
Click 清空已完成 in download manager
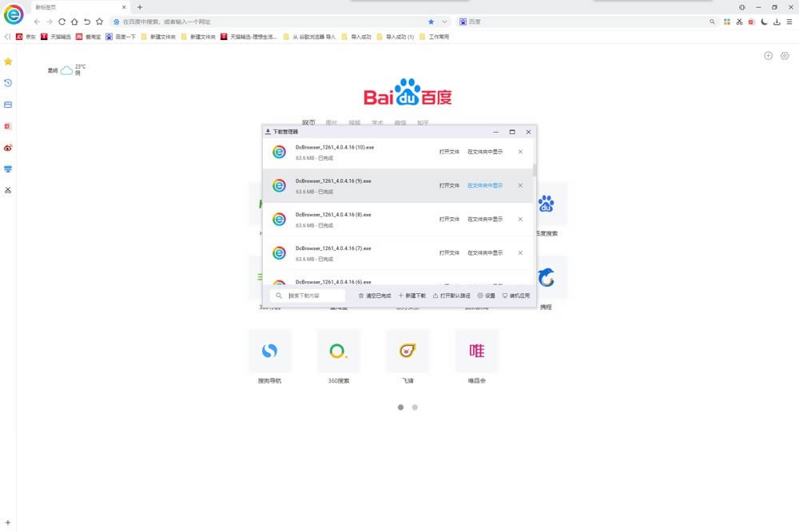[x=375, y=296]
